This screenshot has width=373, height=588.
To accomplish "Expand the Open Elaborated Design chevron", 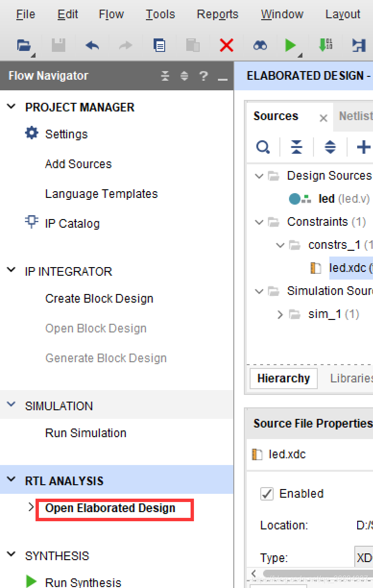I will (31, 507).
